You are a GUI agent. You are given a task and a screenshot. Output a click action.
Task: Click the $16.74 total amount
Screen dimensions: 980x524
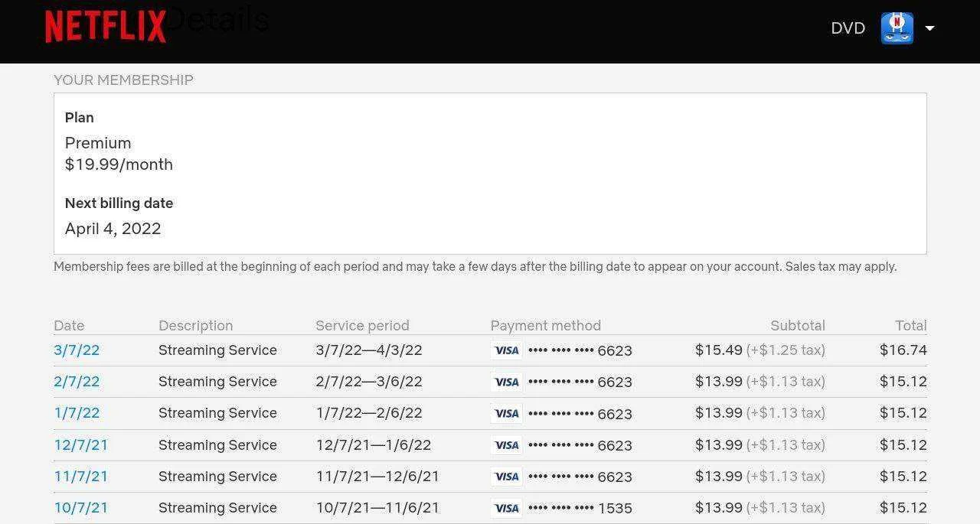tap(903, 350)
